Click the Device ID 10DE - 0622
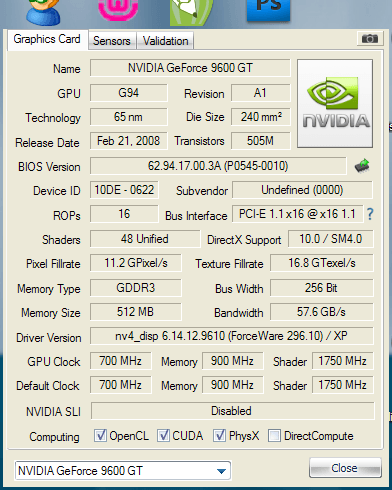This screenshot has height=490, width=392. [x=124, y=190]
